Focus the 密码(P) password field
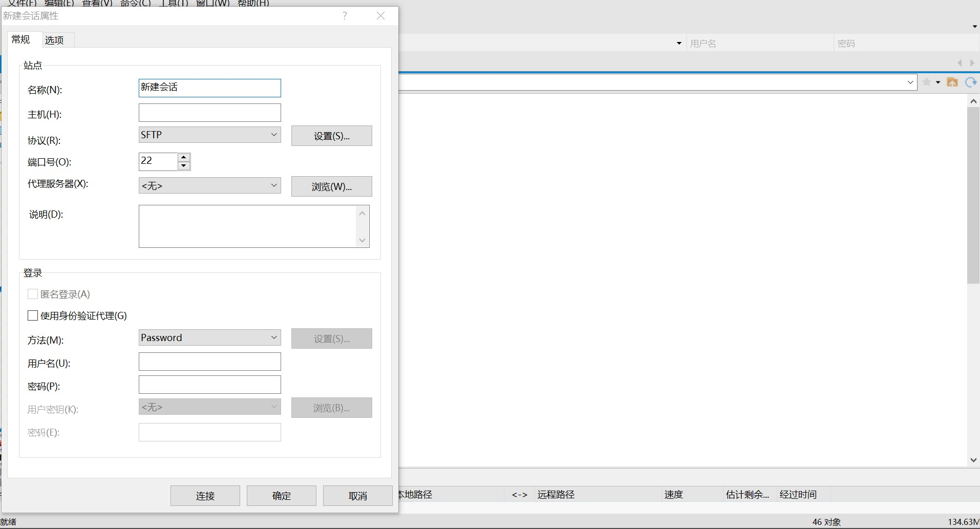The height and width of the screenshot is (529, 980). coord(210,385)
